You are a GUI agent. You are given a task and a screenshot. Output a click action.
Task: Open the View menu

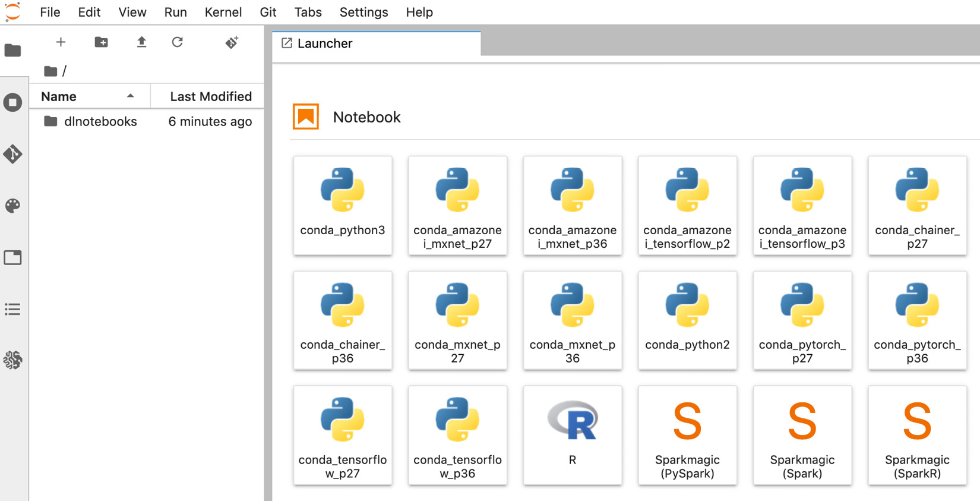[x=132, y=12]
